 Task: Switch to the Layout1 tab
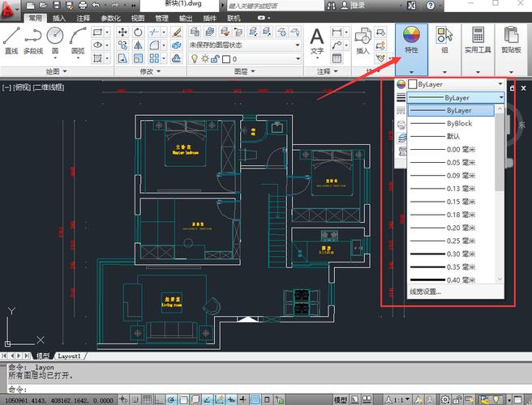[x=69, y=356]
